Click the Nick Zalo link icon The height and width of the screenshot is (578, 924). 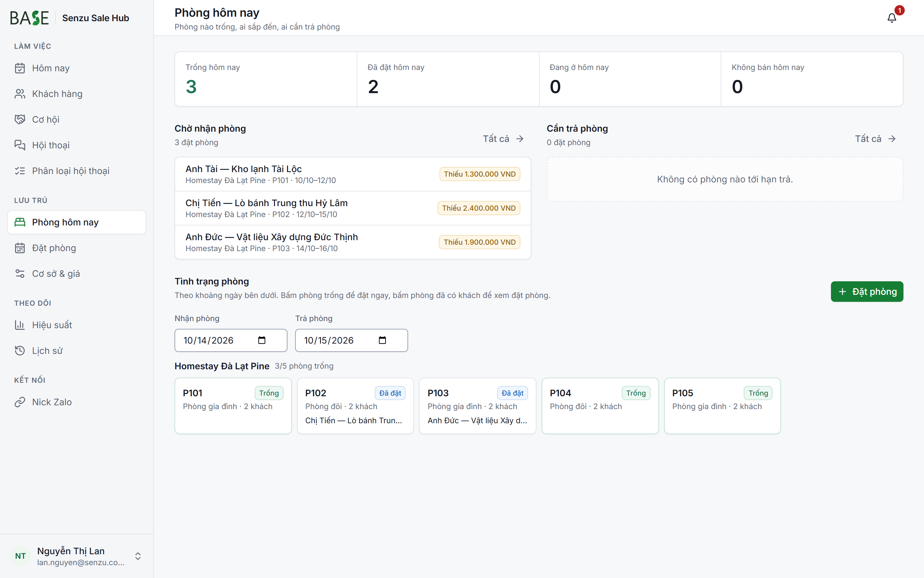coord(20,402)
